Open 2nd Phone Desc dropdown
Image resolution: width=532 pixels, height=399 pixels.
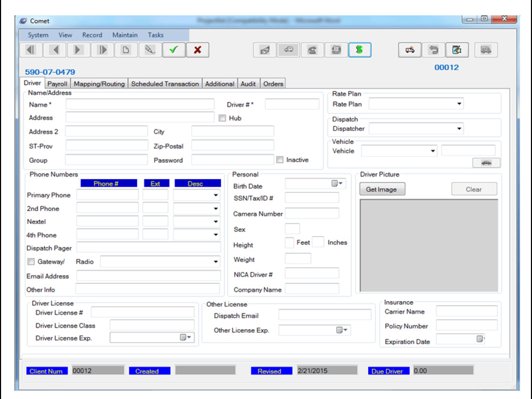point(215,209)
